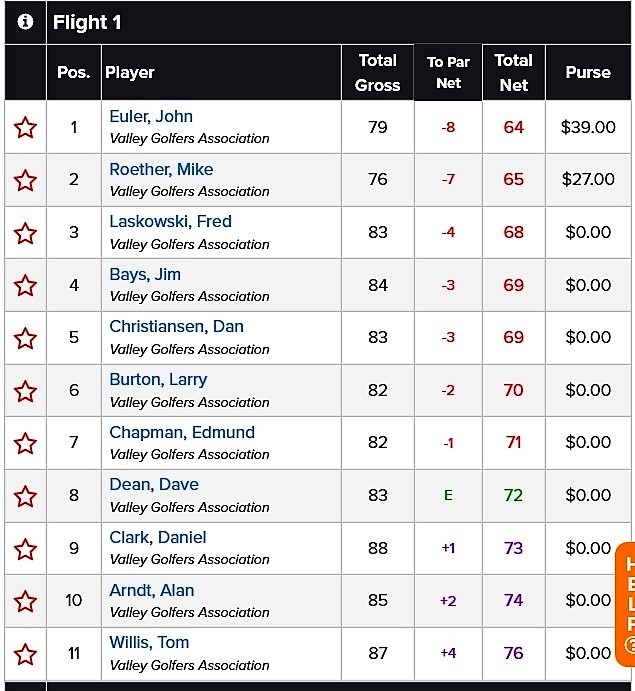
Task: Click the Purse column header
Action: click(x=588, y=72)
